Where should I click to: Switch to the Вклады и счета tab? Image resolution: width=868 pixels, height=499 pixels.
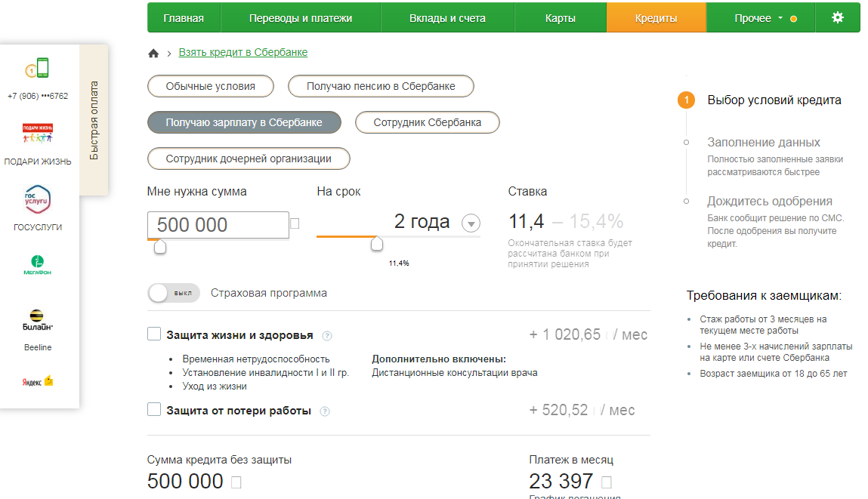click(x=447, y=18)
